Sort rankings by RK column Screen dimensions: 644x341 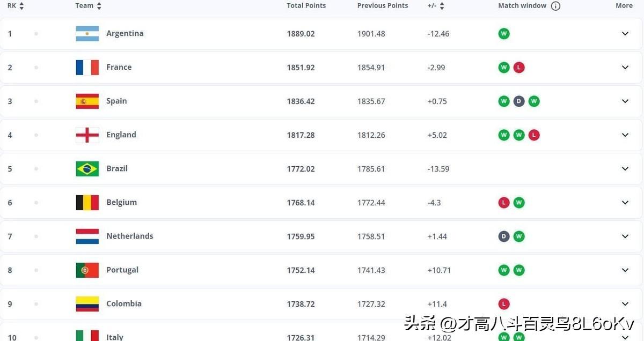(16, 6)
